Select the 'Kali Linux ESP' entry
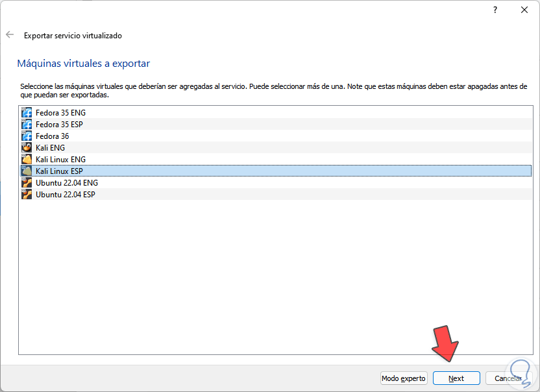The height and width of the screenshot is (392, 540). click(x=275, y=171)
